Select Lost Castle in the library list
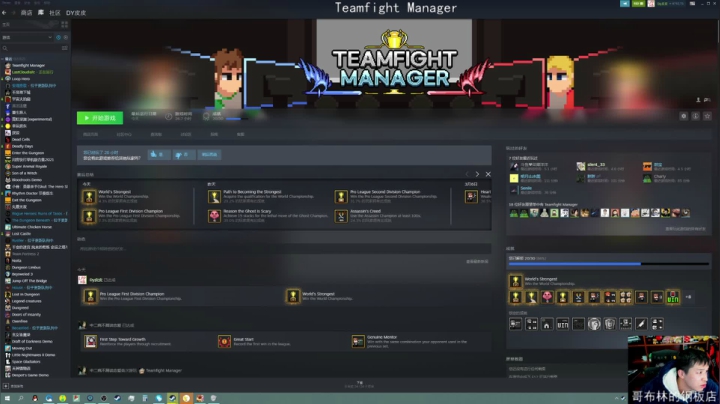 pyautogui.click(x=21, y=234)
